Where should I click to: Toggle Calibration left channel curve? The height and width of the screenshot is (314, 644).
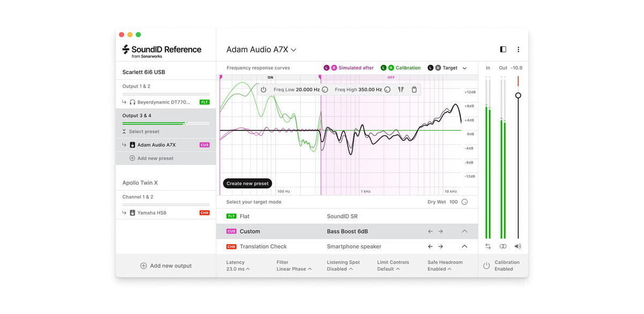(384, 68)
